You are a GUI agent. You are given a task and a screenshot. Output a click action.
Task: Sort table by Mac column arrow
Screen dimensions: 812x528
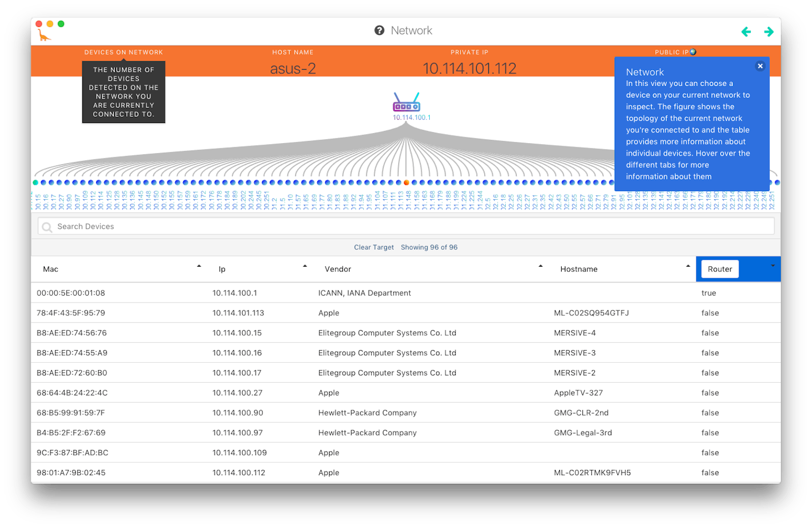pos(199,266)
